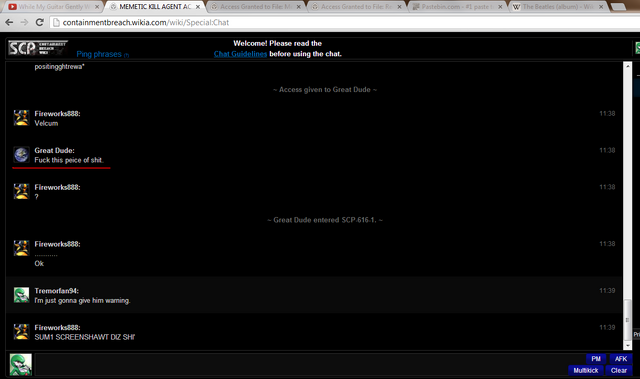640x379 pixels.
Task: Click the chat scrollbar down arrow
Action: tap(628, 346)
